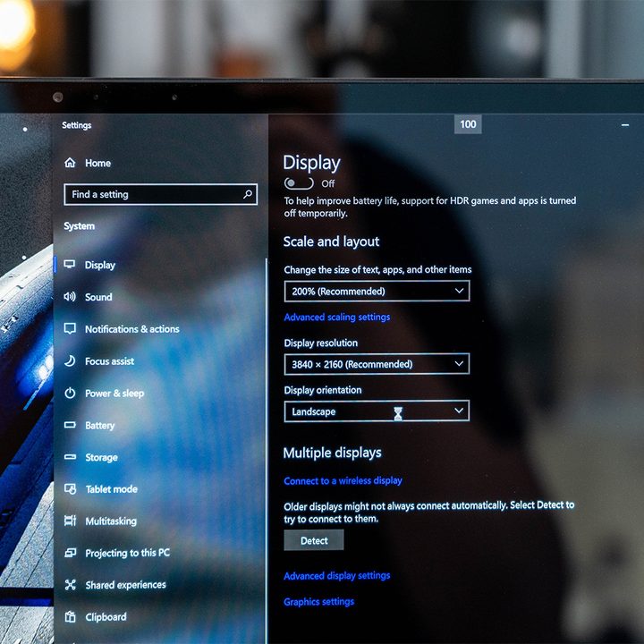Click the Shared experiences icon

[71, 584]
